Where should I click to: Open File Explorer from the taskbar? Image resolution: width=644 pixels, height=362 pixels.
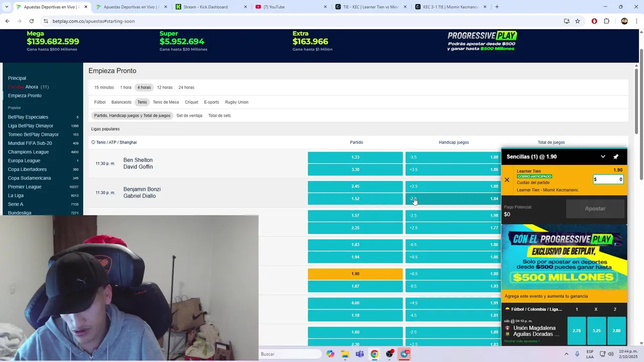[345, 354]
